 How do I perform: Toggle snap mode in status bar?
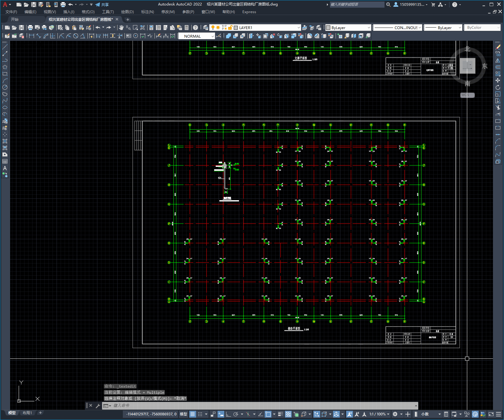[x=200, y=414]
